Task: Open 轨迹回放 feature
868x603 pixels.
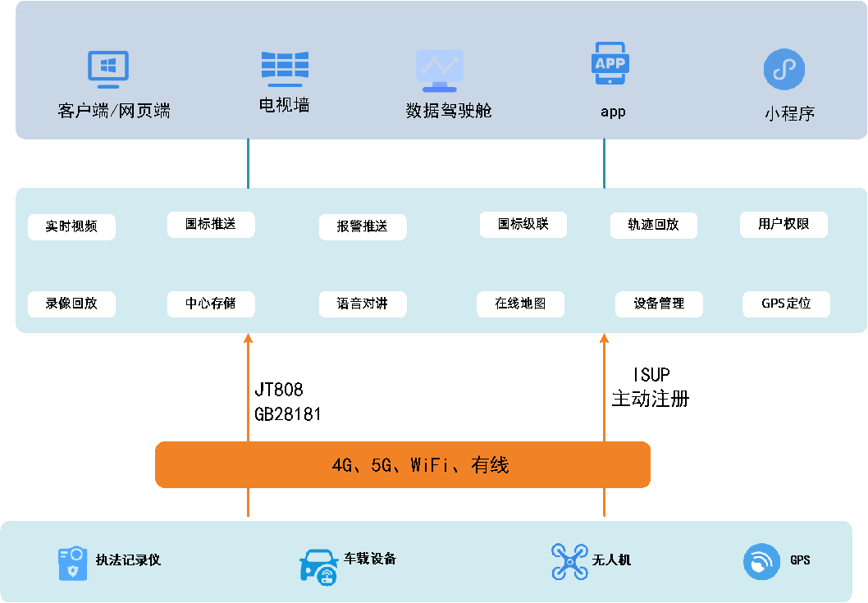Action: point(654,226)
